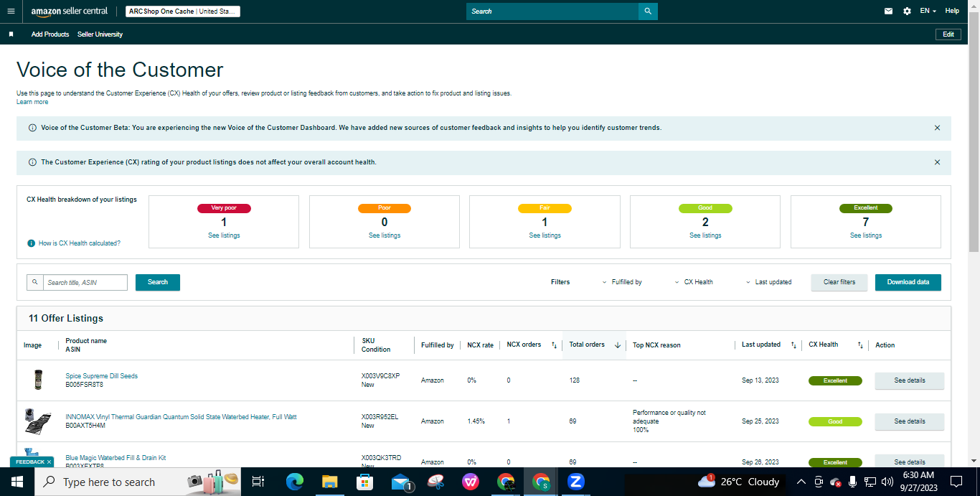See listings under Excellent

866,235
